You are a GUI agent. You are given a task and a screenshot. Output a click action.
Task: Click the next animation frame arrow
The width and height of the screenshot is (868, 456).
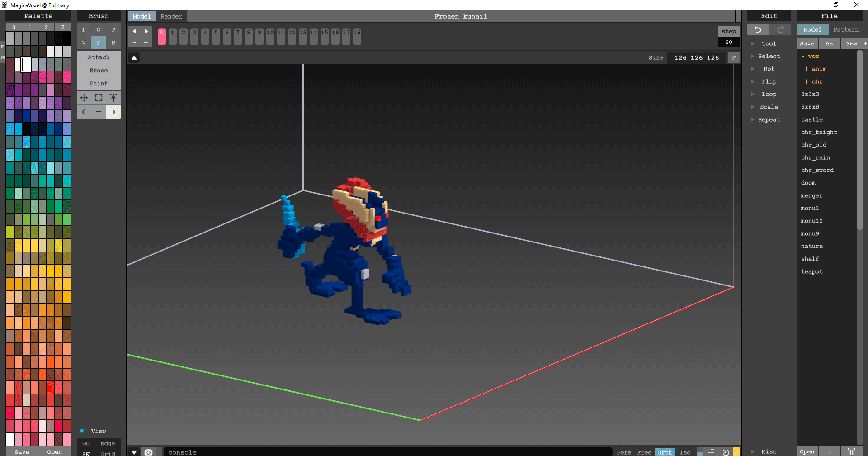146,31
